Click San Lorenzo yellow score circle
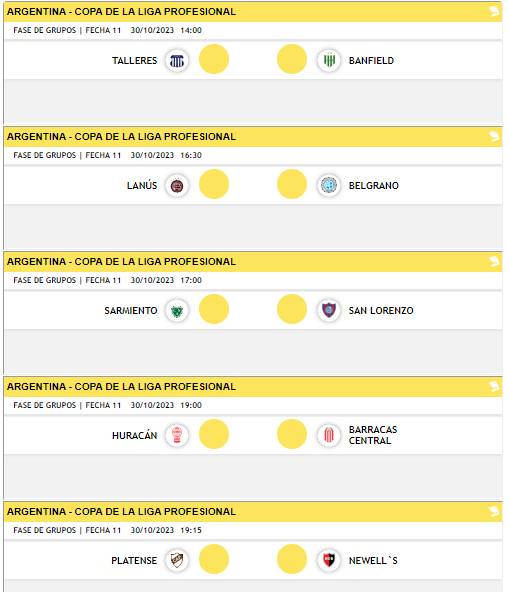 (292, 309)
